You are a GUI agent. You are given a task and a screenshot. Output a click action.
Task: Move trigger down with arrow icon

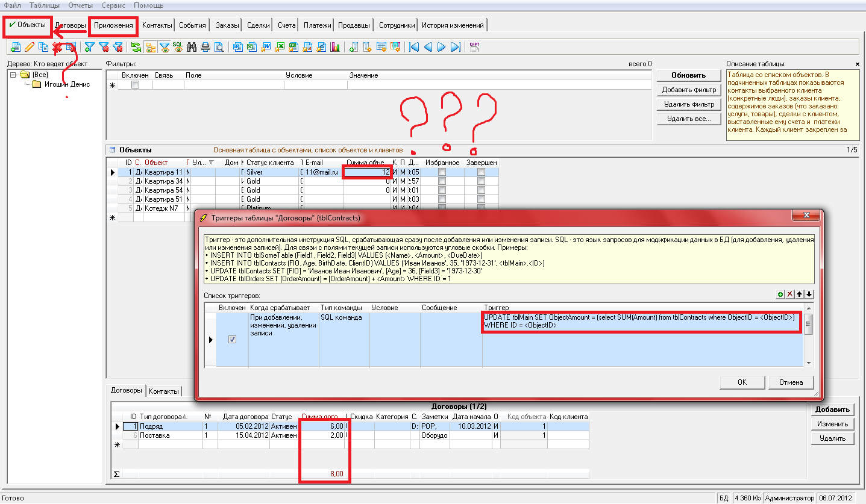tap(809, 294)
